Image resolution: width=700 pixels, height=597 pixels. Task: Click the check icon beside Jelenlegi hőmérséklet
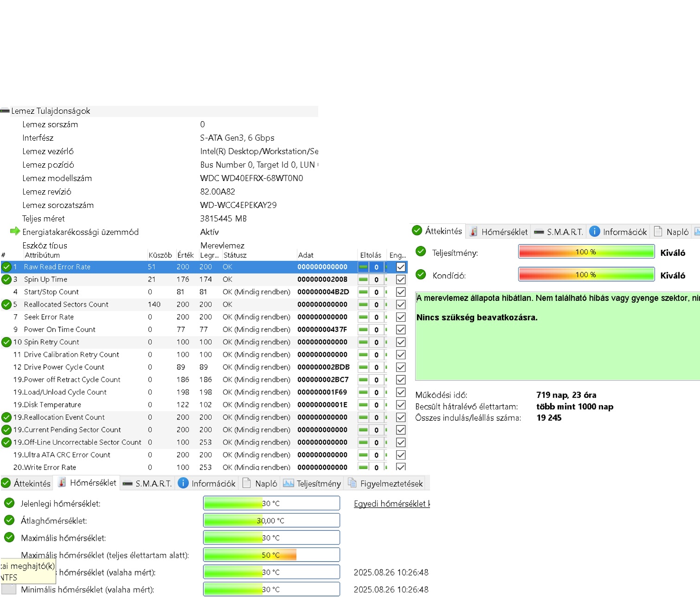coord(9,503)
